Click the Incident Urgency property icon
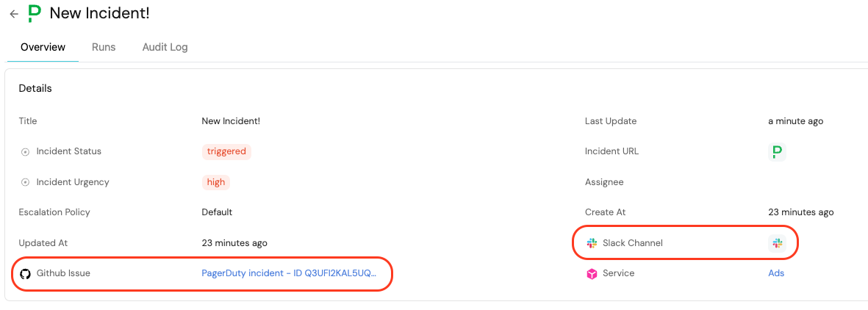This screenshot has height=310, width=868. [x=25, y=182]
